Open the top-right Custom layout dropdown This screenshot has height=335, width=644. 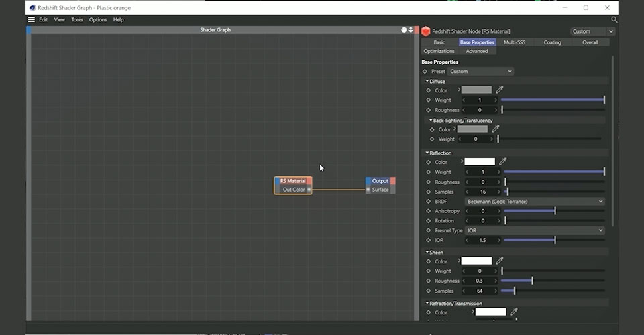click(592, 31)
